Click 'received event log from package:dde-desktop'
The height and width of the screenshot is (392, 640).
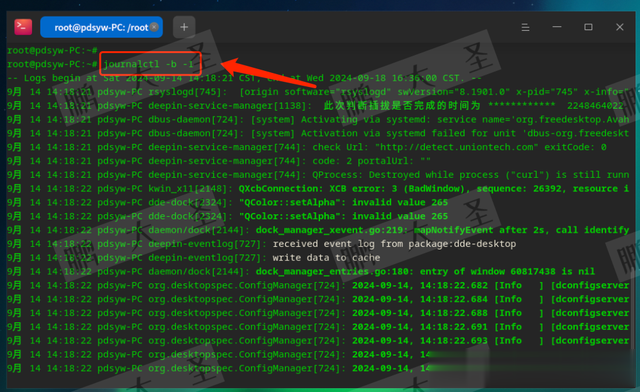(x=394, y=244)
